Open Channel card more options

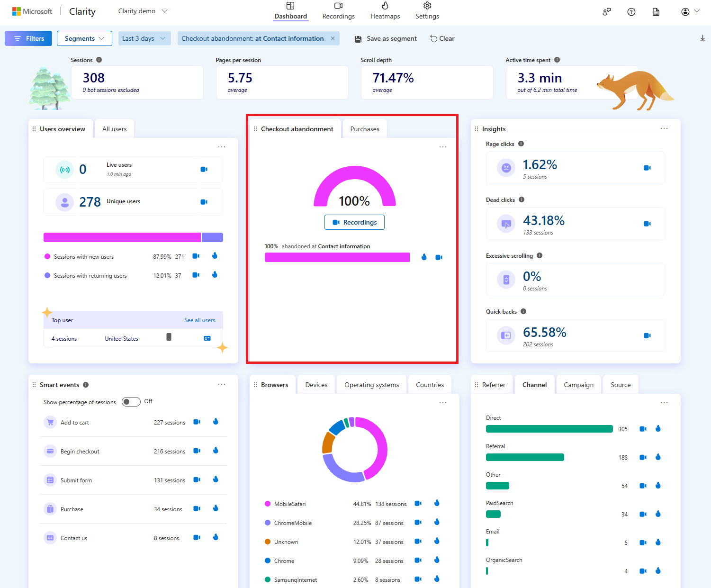pos(664,403)
